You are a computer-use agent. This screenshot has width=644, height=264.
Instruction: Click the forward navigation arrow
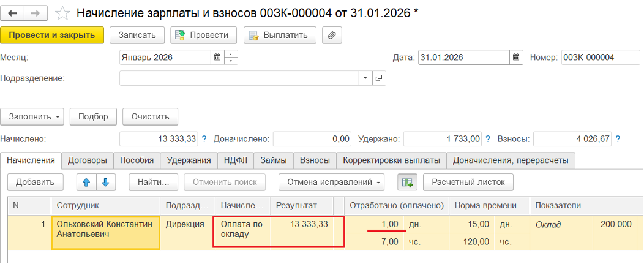(35, 13)
